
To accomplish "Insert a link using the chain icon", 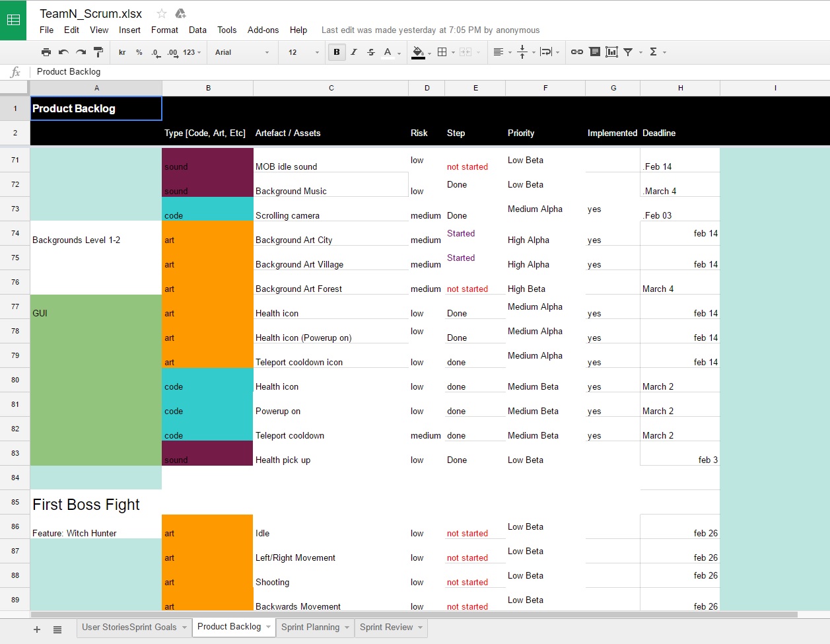I will coord(576,52).
